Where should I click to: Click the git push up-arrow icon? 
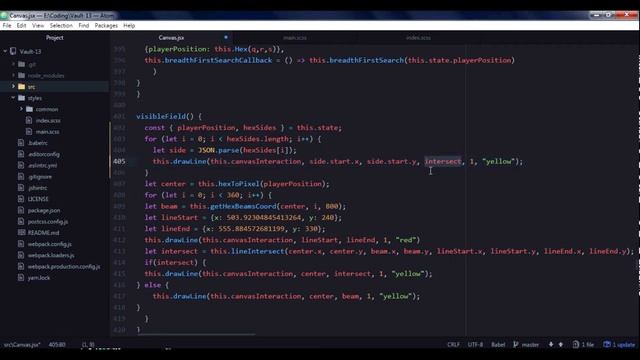(561, 344)
